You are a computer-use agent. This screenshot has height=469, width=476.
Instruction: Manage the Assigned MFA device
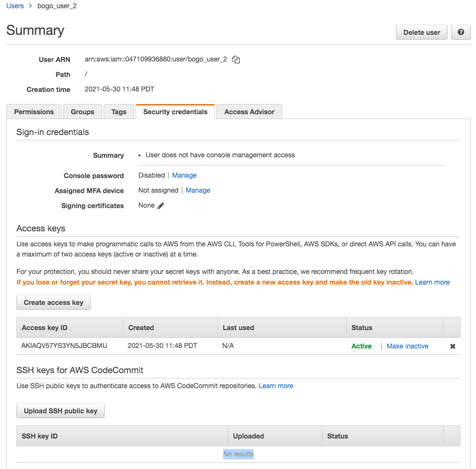(198, 190)
